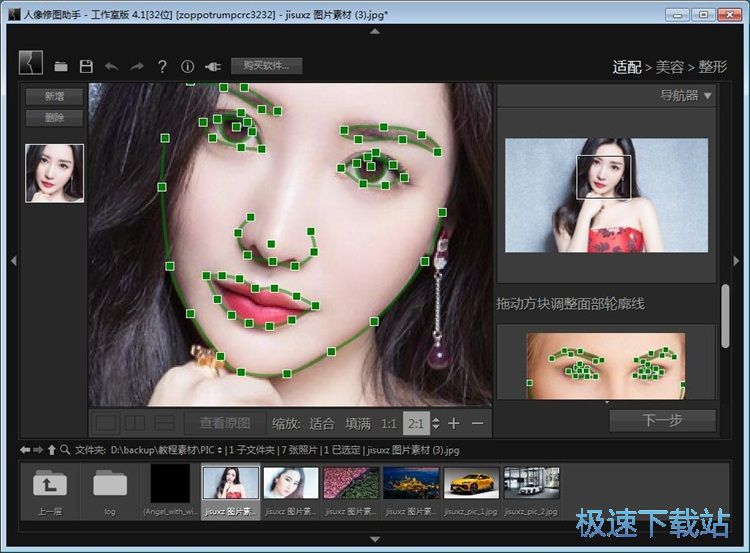Set zoom to 2:1
Screen dimensions: 750x553
click(416, 423)
